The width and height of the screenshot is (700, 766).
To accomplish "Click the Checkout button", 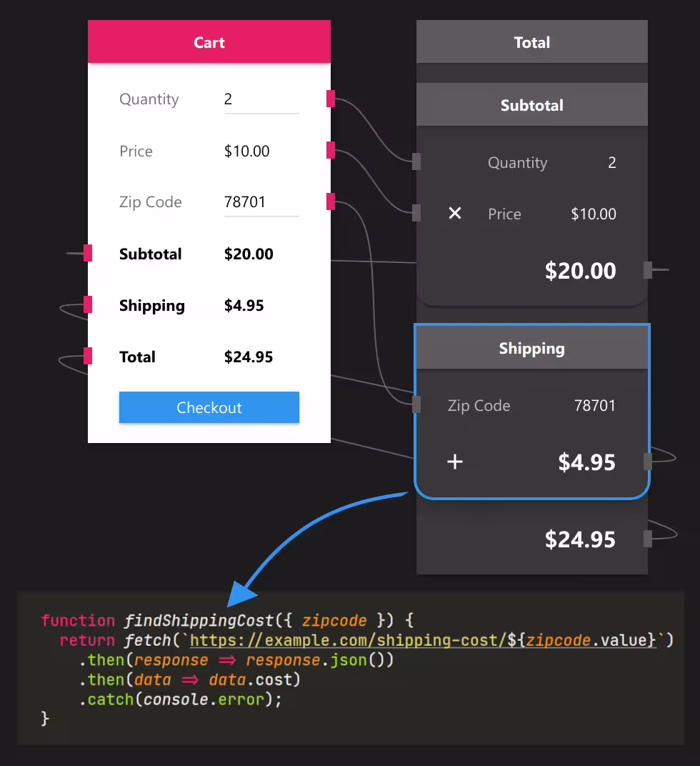I will tap(209, 407).
